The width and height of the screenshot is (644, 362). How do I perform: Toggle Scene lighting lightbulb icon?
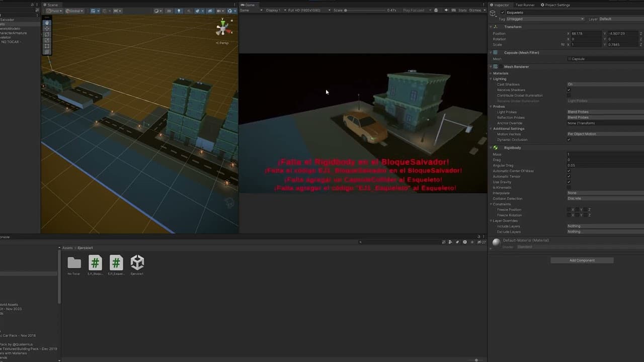click(x=179, y=11)
